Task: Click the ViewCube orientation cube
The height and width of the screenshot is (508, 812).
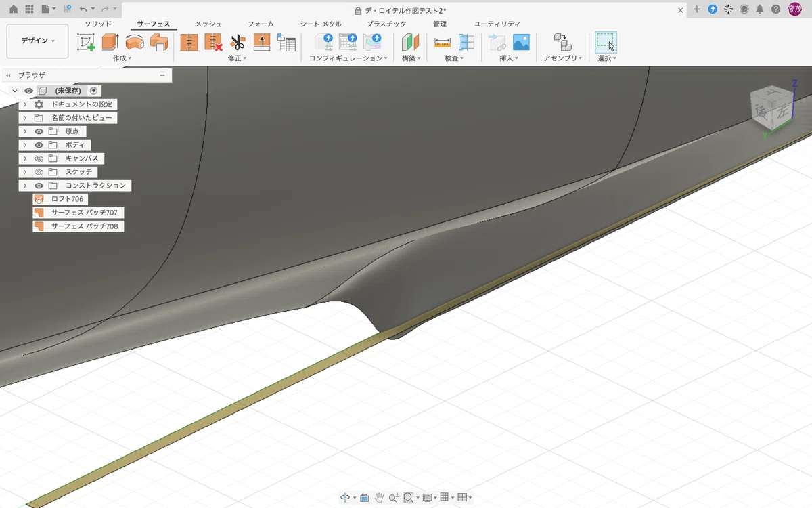Action: point(771,108)
